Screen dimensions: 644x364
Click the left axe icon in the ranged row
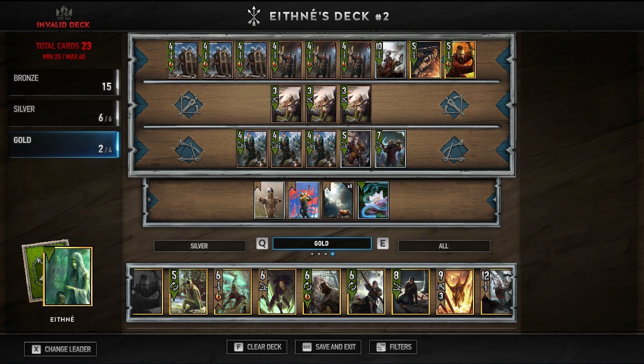click(x=189, y=105)
